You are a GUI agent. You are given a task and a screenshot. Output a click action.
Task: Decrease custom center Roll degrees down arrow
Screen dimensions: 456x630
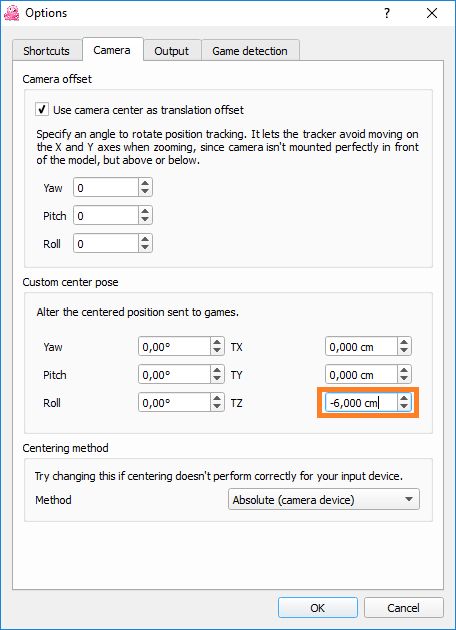pos(217,407)
